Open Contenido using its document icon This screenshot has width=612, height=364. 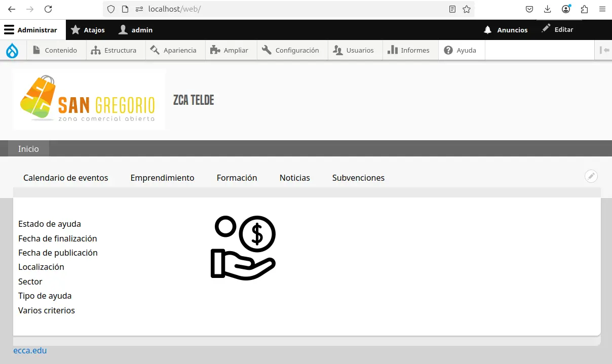coord(35,50)
